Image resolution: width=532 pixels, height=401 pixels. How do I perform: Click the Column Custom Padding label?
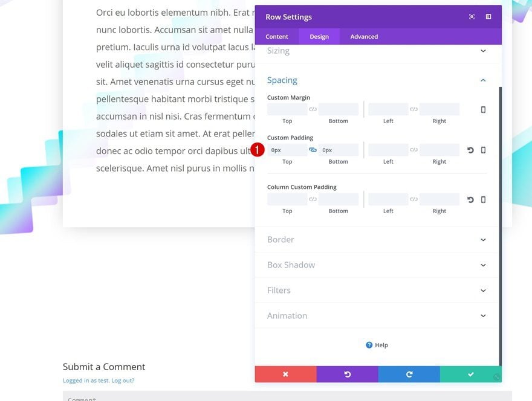click(302, 187)
